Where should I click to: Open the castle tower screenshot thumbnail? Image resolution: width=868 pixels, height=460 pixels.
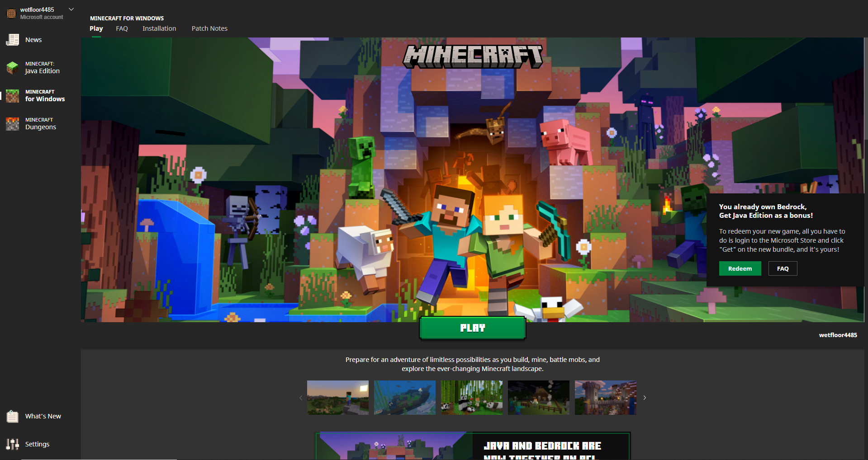coord(606,398)
